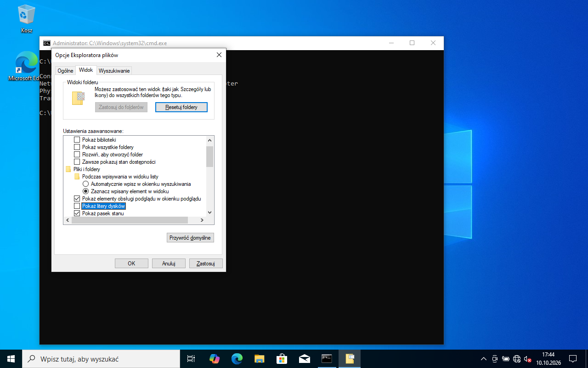The image size is (588, 368).
Task: Uncheck 'Pokaż elementy obsługi podglądu' checkbox
Action: (x=77, y=199)
